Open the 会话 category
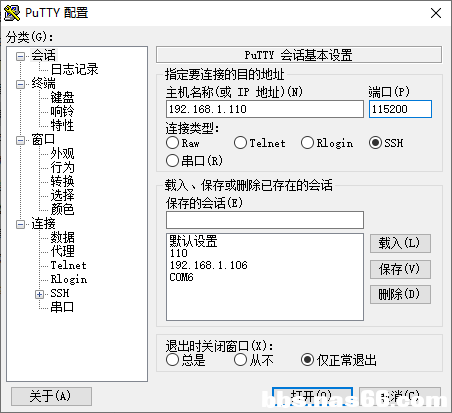Image resolution: width=452 pixels, height=413 pixels. click(x=44, y=55)
